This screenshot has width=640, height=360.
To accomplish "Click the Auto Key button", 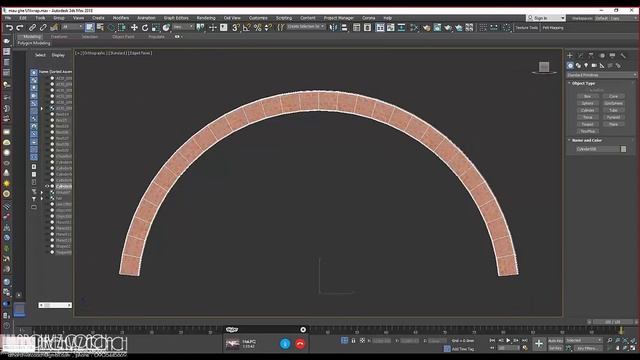I will coord(555,340).
